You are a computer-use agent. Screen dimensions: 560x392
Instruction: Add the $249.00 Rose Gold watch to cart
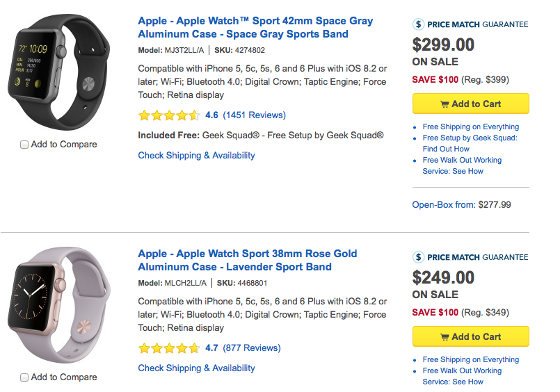tap(470, 336)
